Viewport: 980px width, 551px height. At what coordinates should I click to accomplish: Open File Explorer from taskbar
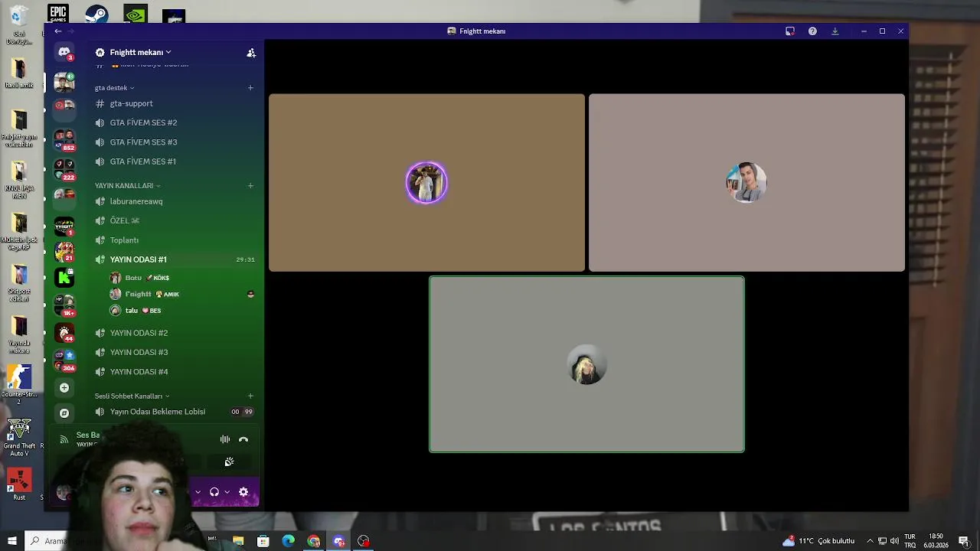tap(238, 541)
